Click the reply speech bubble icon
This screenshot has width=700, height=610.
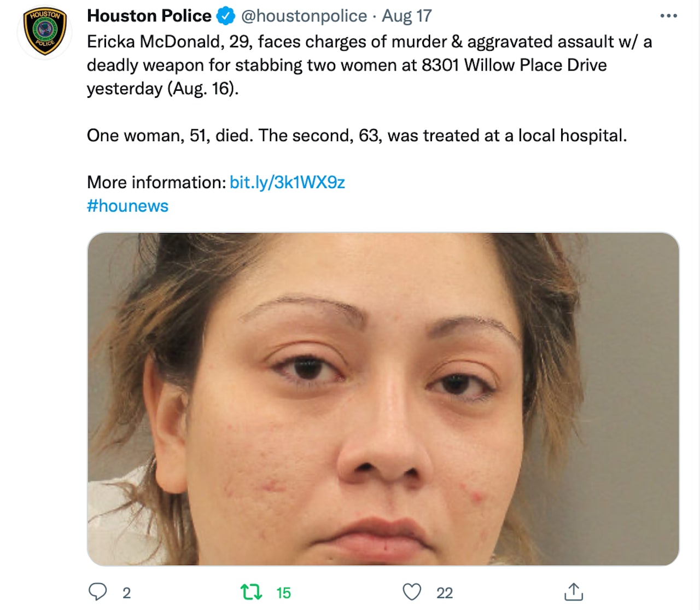pyautogui.click(x=97, y=592)
